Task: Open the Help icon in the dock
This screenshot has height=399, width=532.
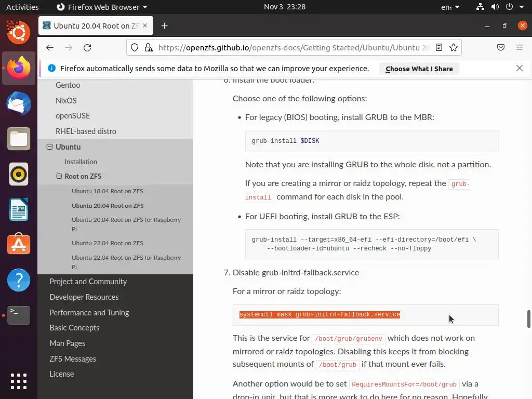Action: [19, 280]
